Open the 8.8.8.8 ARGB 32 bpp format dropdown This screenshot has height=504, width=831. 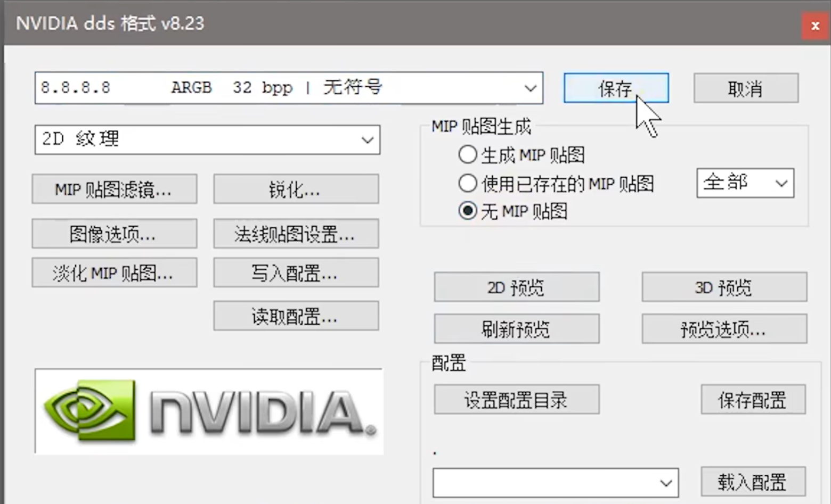(289, 88)
